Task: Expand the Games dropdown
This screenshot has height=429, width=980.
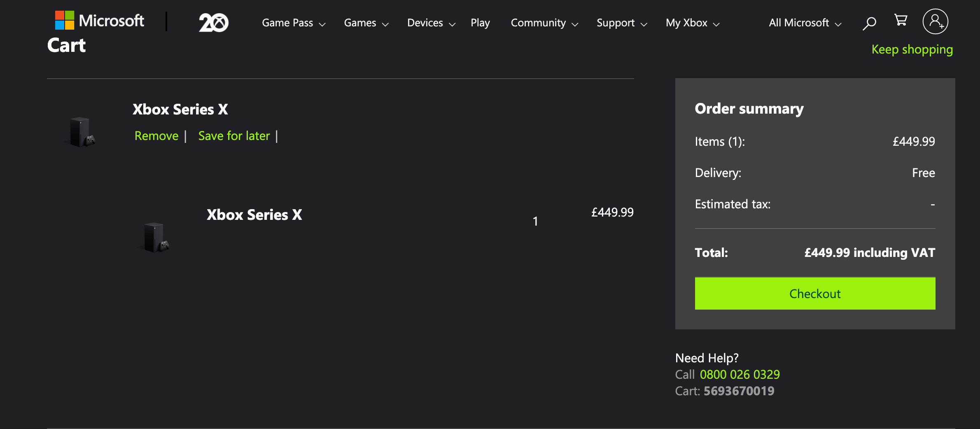Action: pos(366,23)
